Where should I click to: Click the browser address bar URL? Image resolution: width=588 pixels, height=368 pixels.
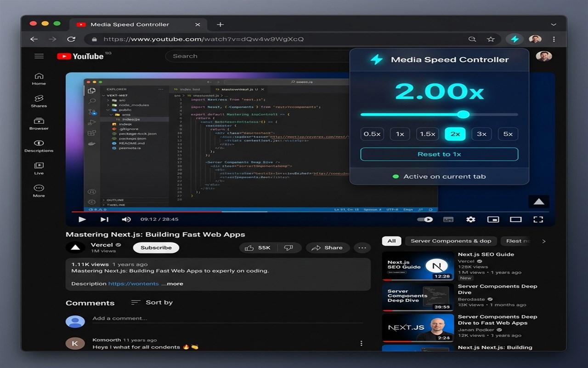click(204, 39)
